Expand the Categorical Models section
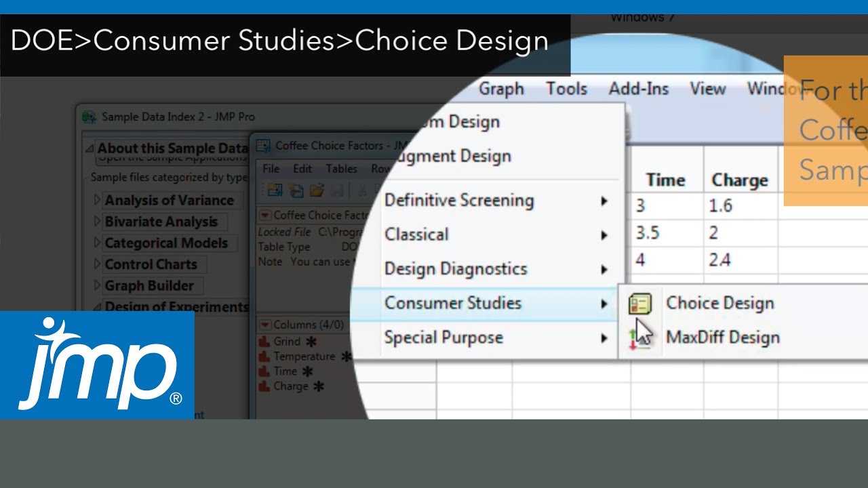 (x=97, y=243)
